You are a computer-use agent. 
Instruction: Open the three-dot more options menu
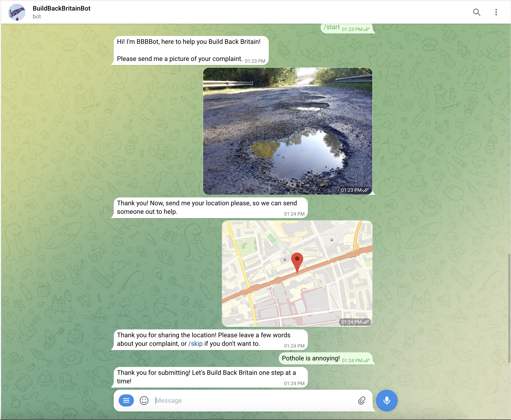point(496,12)
